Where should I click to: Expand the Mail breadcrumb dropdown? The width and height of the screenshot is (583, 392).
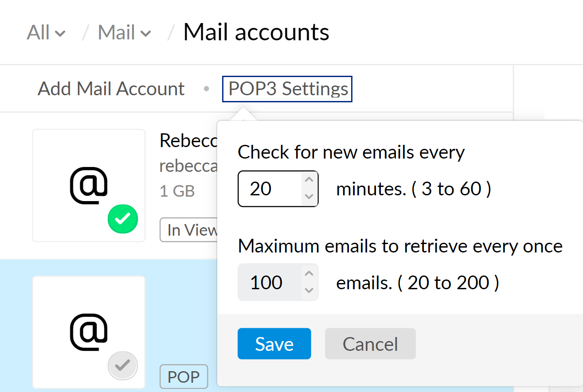pyautogui.click(x=125, y=31)
